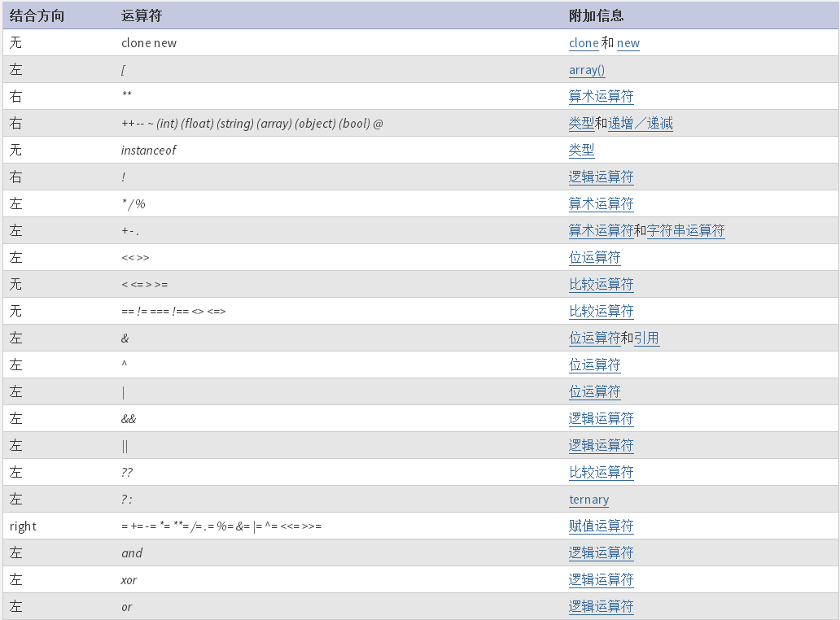Open 逻辑运算符 link in the && row
The image size is (840, 620).
pyautogui.click(x=601, y=418)
